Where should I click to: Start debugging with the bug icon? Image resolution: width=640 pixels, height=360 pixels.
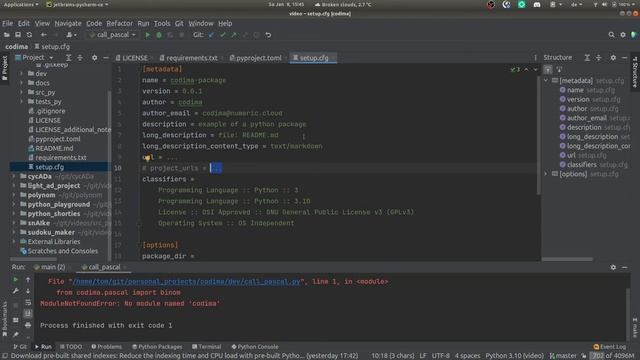159,35
